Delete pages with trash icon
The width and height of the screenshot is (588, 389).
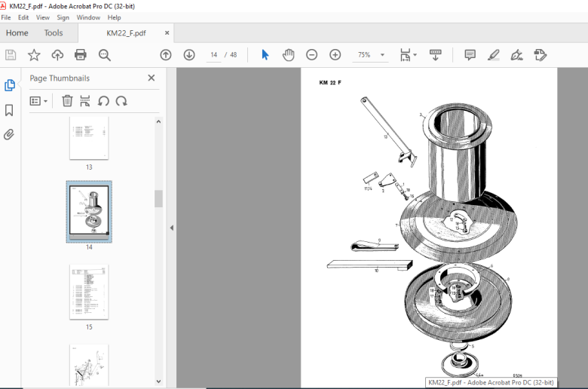point(67,101)
